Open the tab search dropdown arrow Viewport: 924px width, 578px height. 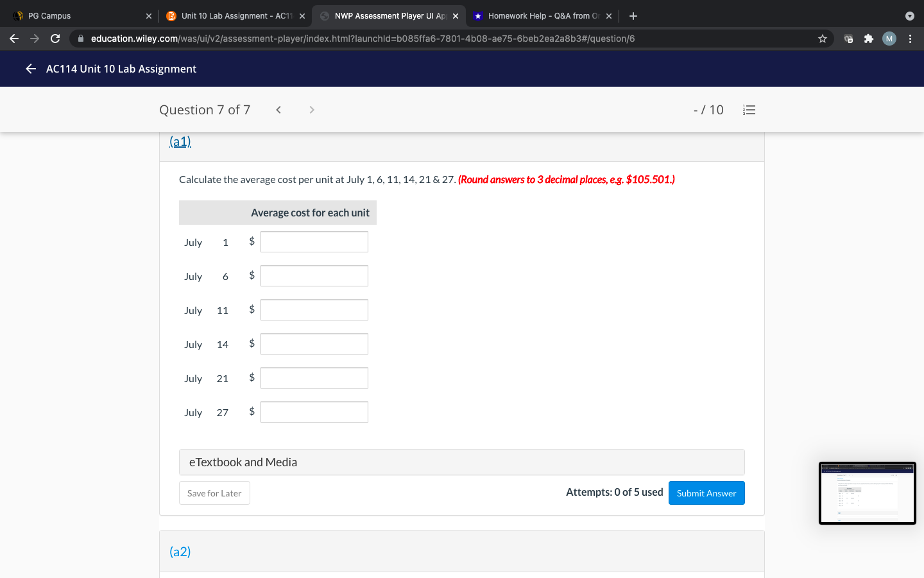pyautogui.click(x=909, y=16)
